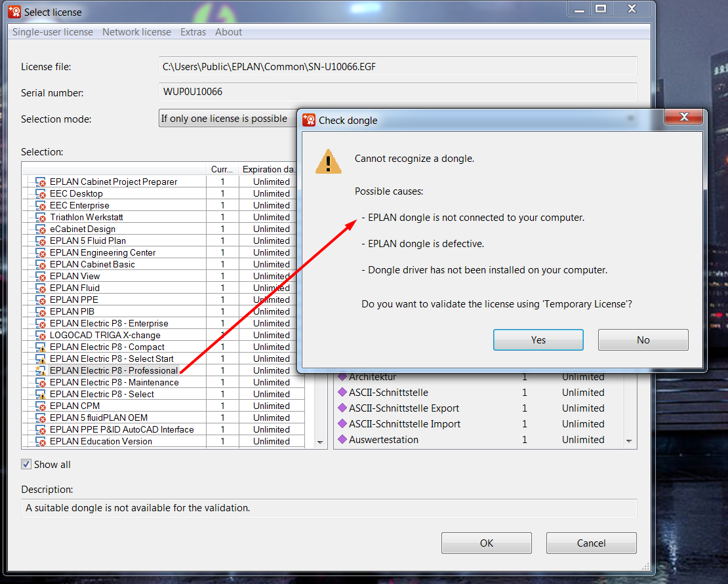Click the License file path field
728x584 pixels.
coord(398,66)
